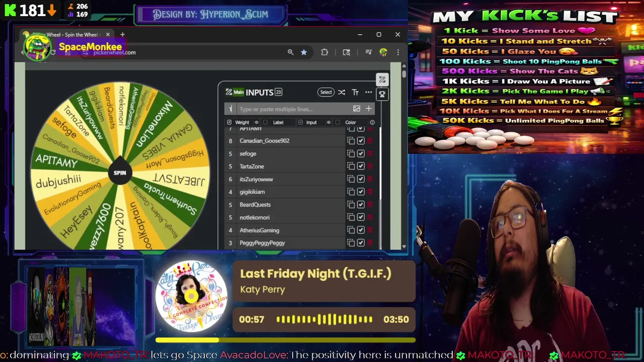Duplicate the BeardQuests entry
Viewport: 644px width, 362px height.
pyautogui.click(x=351, y=205)
